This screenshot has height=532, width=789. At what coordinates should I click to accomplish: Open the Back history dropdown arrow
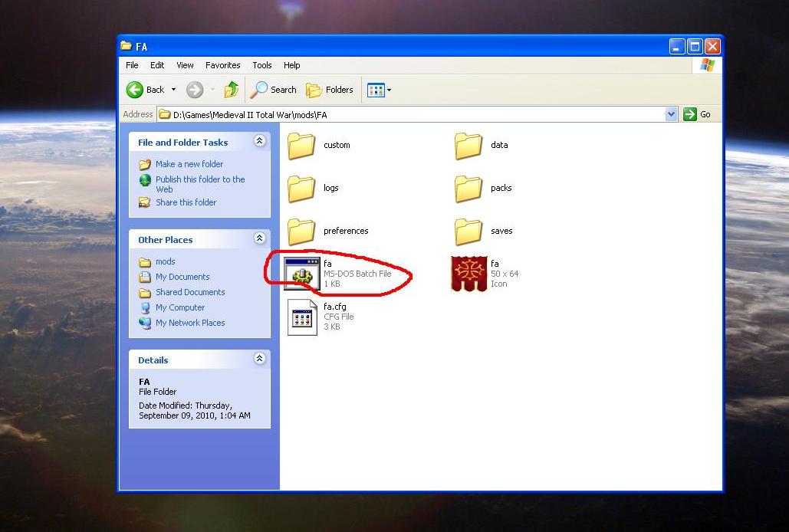[x=173, y=90]
